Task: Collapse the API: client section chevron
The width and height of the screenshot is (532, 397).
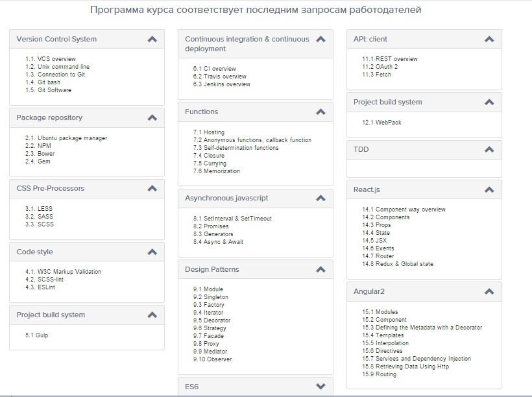Action: pos(489,39)
